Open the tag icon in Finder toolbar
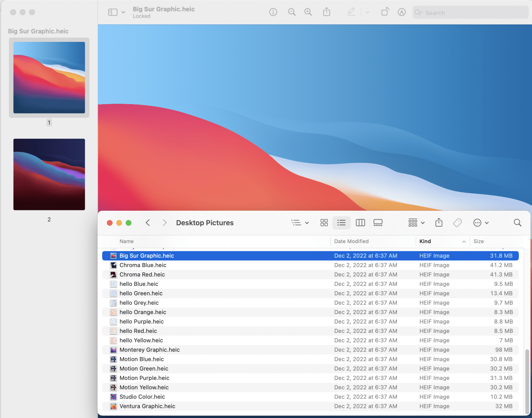532x418 pixels. [x=457, y=222]
